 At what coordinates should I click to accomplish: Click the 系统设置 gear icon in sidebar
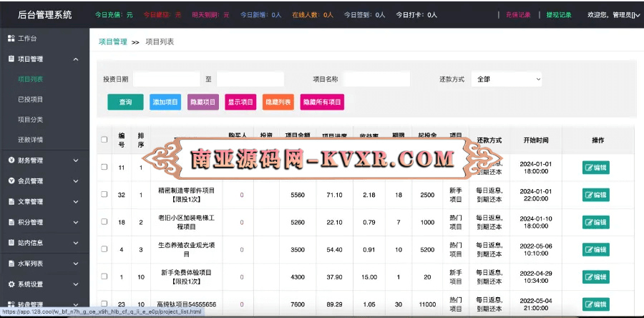click(11, 284)
